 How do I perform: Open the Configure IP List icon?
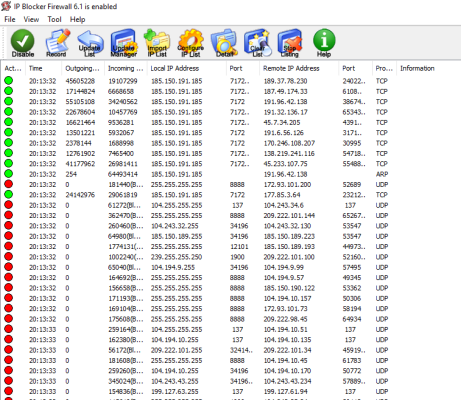click(x=191, y=43)
